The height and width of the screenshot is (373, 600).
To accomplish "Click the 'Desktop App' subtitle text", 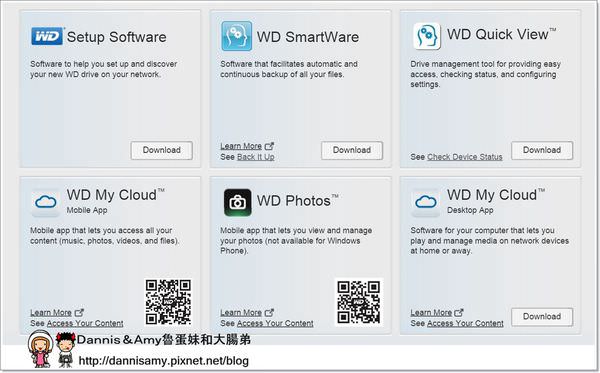I will (x=470, y=210).
